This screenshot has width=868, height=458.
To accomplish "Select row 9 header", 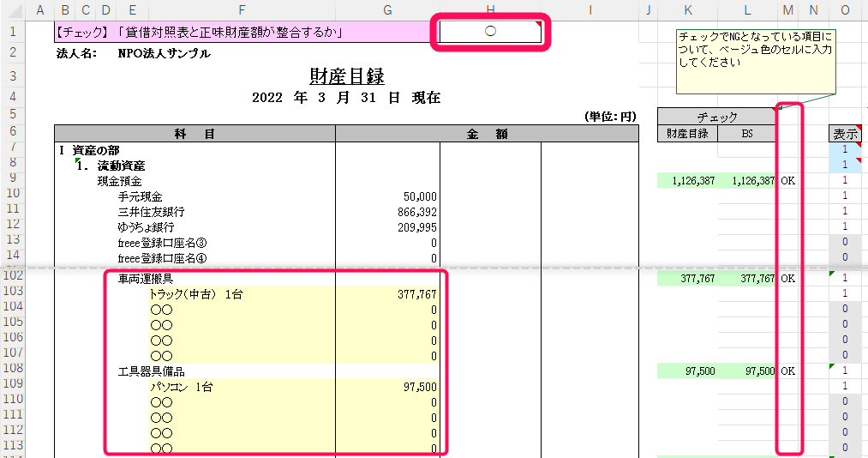I will [x=13, y=178].
